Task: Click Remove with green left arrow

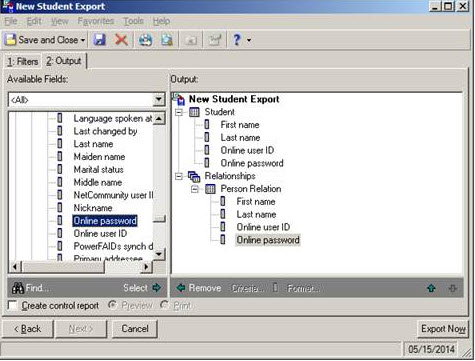Action: (x=199, y=288)
